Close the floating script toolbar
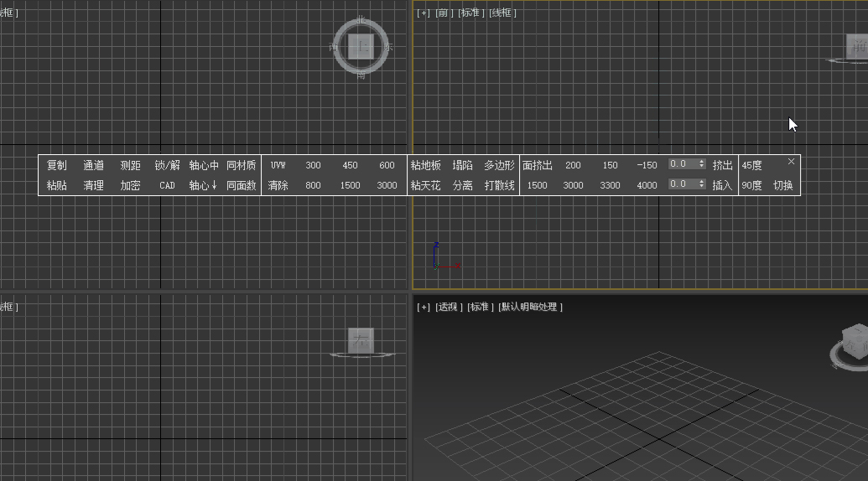Screen dimensions: 868x481 point(791,161)
